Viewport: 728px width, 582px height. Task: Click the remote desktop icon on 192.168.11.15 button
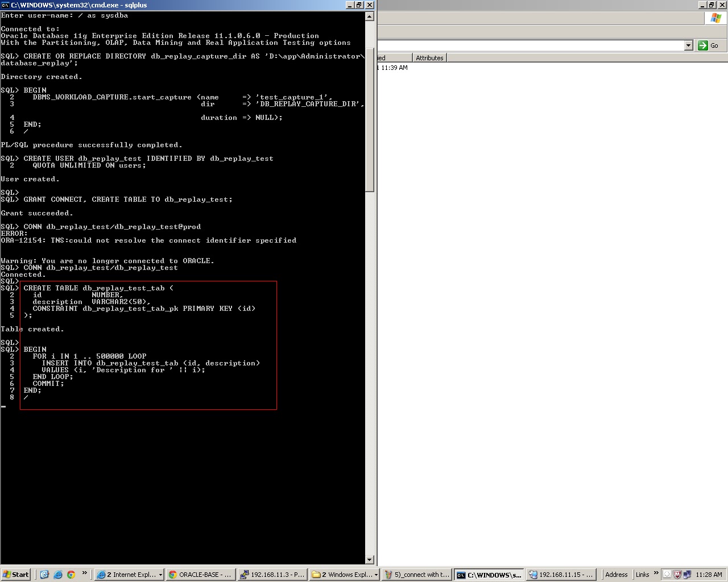(x=532, y=574)
